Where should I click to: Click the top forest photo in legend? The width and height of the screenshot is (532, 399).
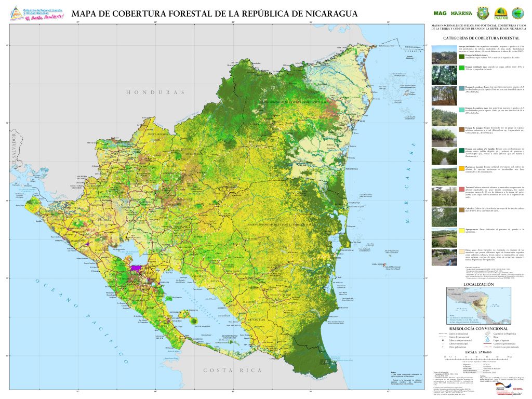click(x=441, y=54)
